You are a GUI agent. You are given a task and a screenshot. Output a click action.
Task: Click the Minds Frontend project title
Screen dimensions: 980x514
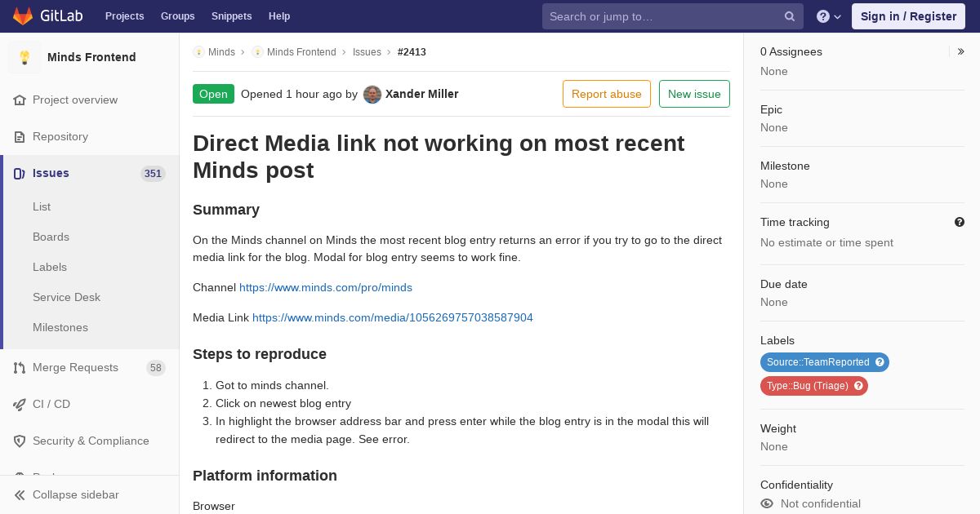point(91,57)
